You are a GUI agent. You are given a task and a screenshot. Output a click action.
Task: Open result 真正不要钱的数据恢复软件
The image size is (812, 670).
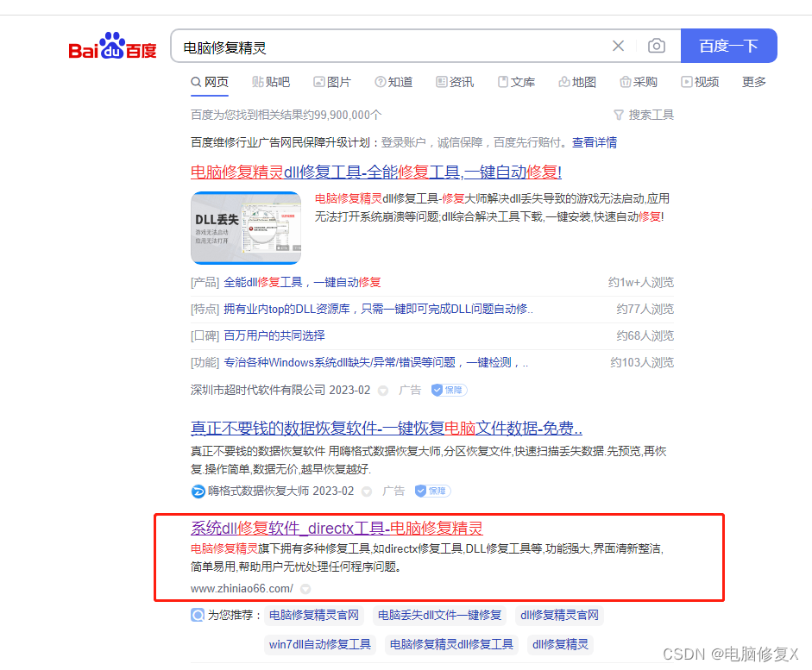point(387,429)
